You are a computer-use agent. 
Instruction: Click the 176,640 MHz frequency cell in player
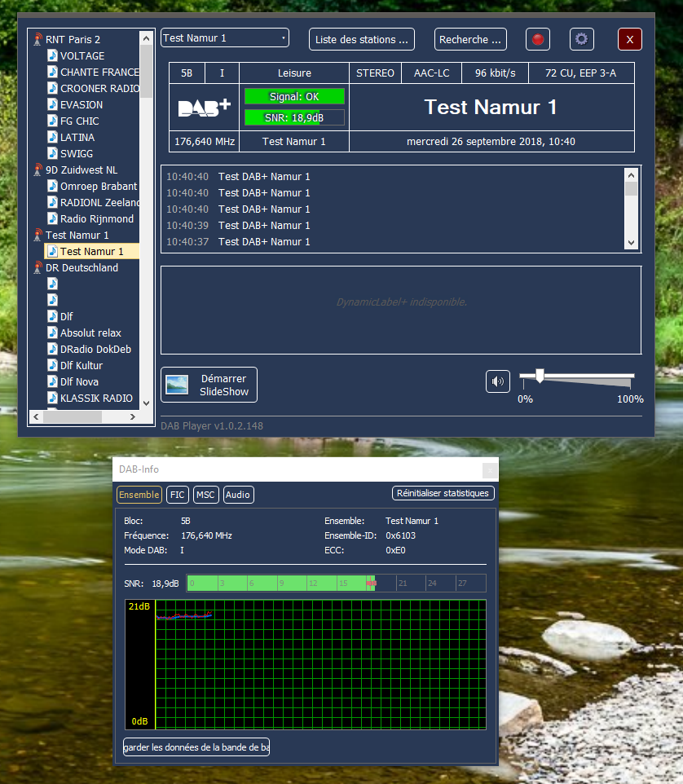[205, 142]
